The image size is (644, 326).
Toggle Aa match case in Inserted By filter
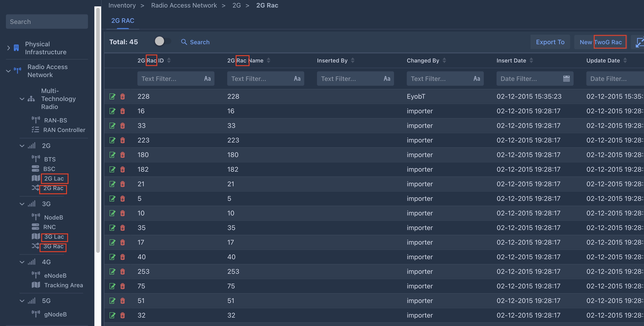pyautogui.click(x=387, y=79)
